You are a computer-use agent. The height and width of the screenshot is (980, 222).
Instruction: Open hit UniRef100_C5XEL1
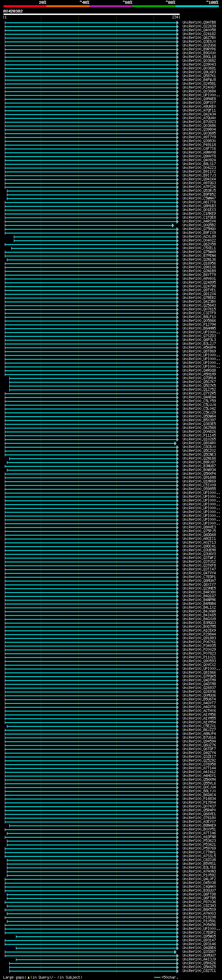click(199, 248)
